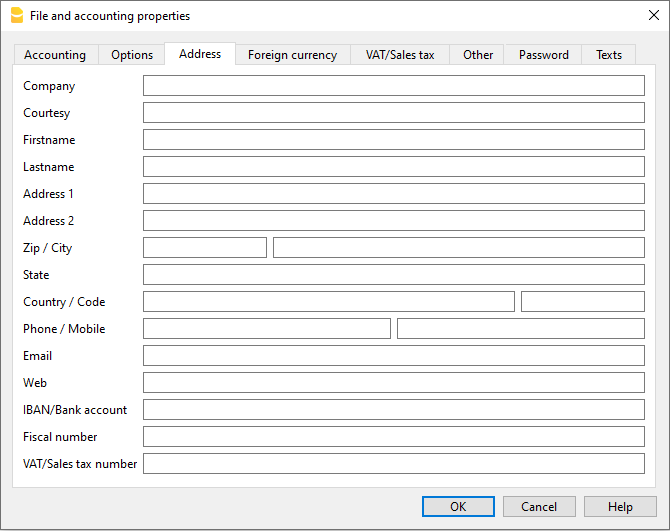
Task: Click the Address 1 text field
Action: click(393, 194)
